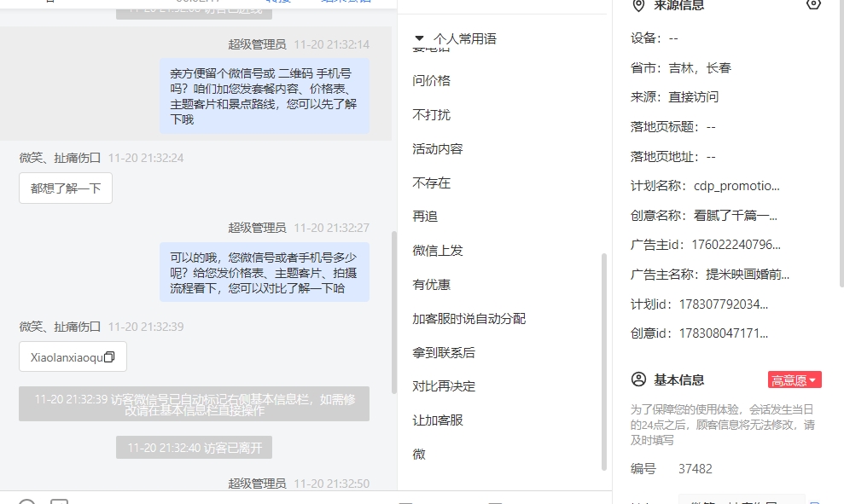
Task: Click the 基本信息 section heading
Action: coord(678,379)
